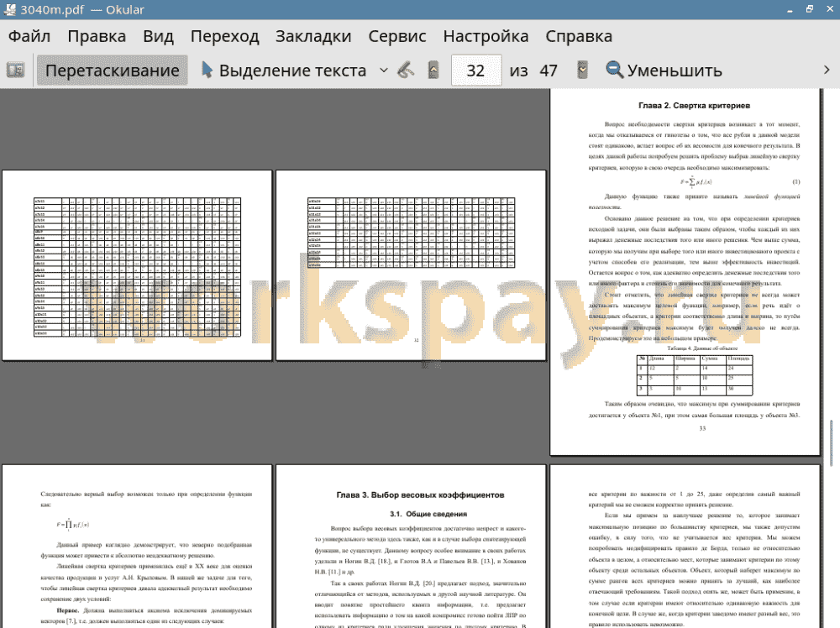The width and height of the screenshot is (840, 628).
Task: Activate the Перетаскивание browse mode
Action: point(112,71)
